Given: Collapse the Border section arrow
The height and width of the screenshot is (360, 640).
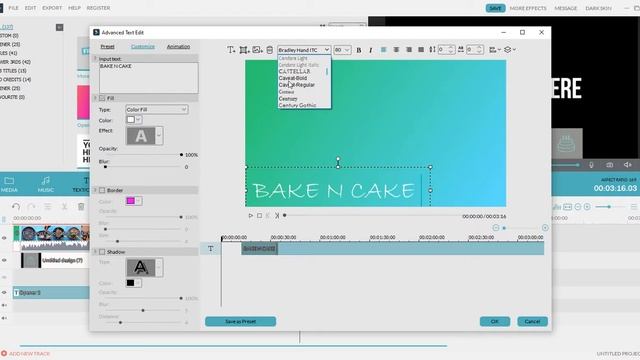Looking at the screenshot, I should (96, 190).
